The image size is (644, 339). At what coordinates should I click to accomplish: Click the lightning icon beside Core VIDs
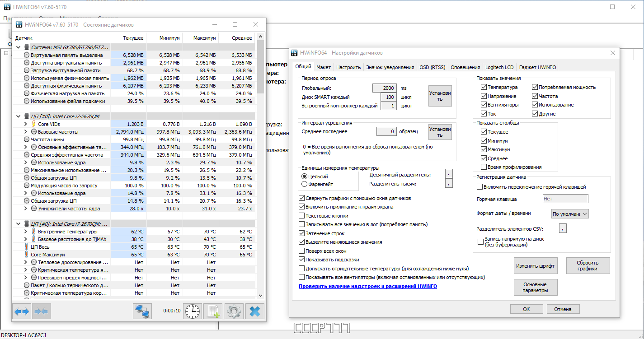point(34,124)
